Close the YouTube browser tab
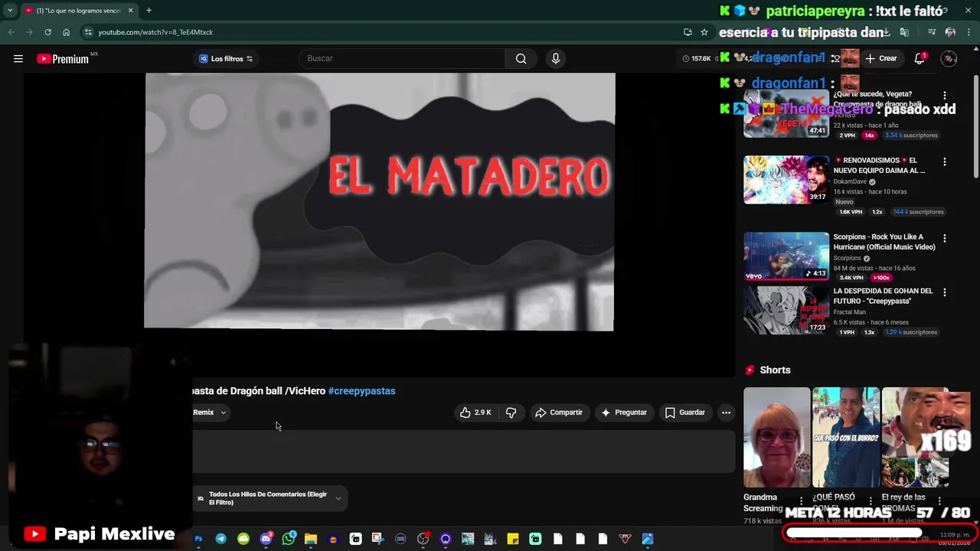The width and height of the screenshot is (980, 551). (x=130, y=11)
